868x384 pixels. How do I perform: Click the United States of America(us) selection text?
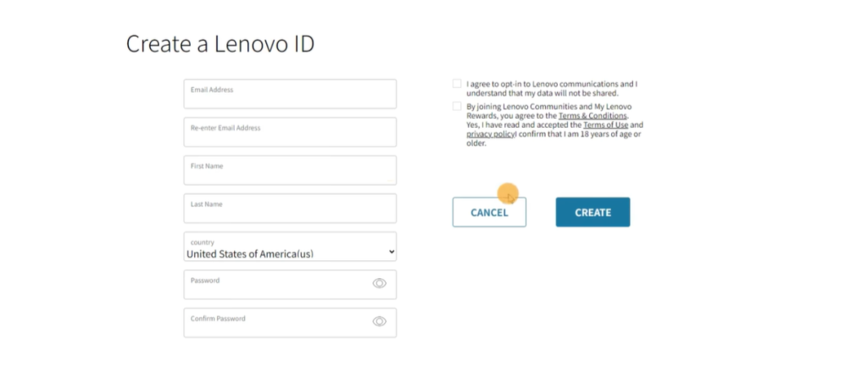pos(249,253)
